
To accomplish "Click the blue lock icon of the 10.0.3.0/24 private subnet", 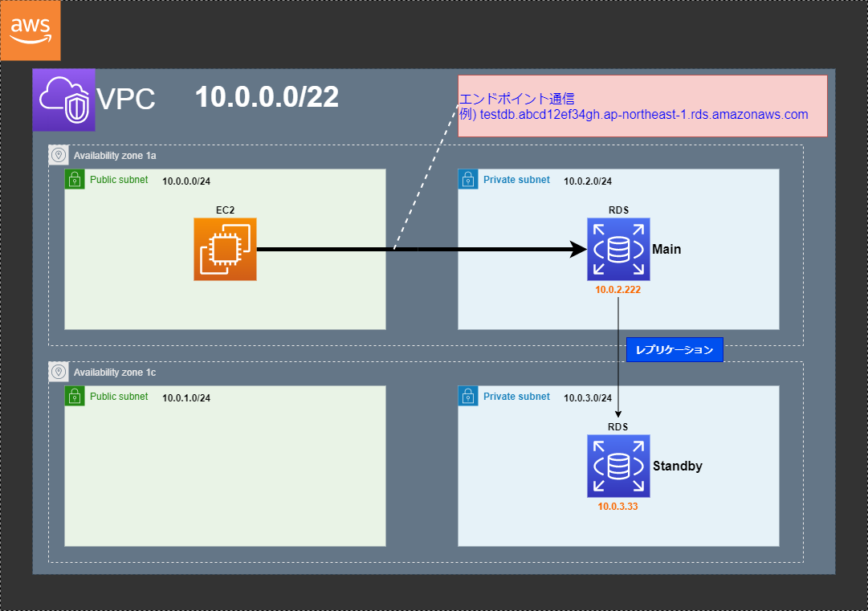I will click(468, 397).
